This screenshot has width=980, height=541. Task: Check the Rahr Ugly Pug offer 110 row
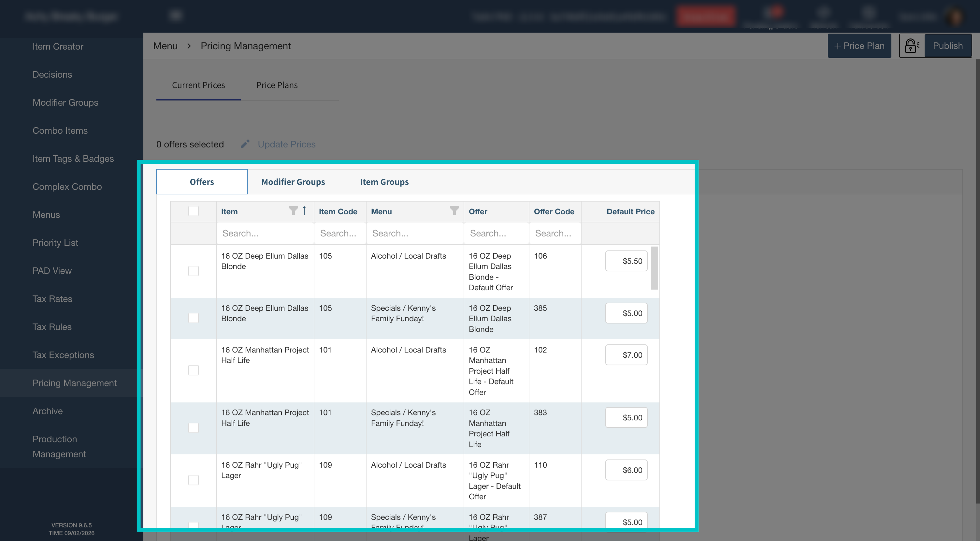point(193,480)
